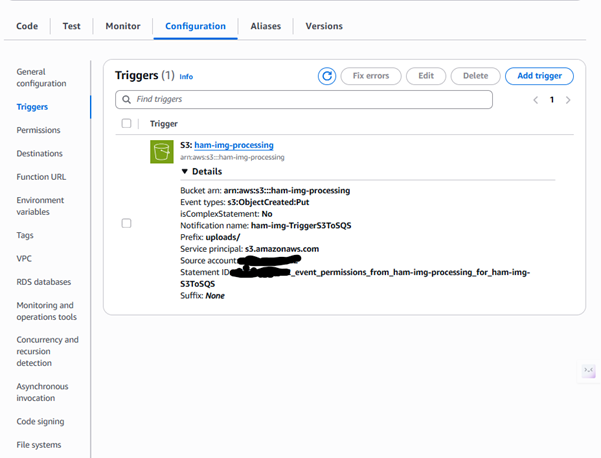The height and width of the screenshot is (458, 601).
Task: Click the uploads/ prefix value
Action: (223, 237)
